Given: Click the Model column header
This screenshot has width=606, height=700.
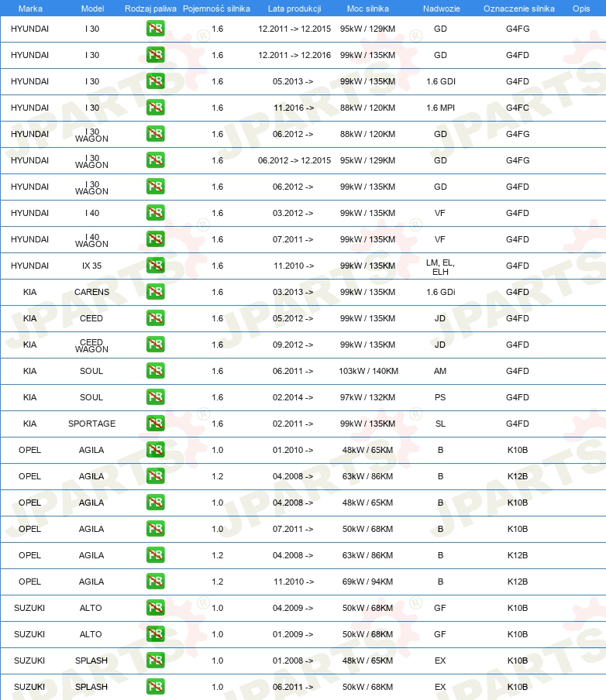Looking at the screenshot, I should pos(92,9).
